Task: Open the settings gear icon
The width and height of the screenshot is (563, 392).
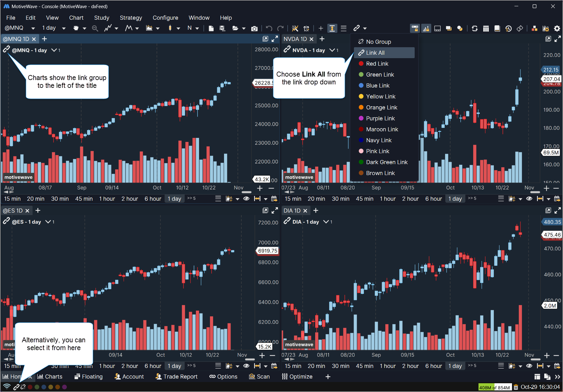Action: [557, 28]
